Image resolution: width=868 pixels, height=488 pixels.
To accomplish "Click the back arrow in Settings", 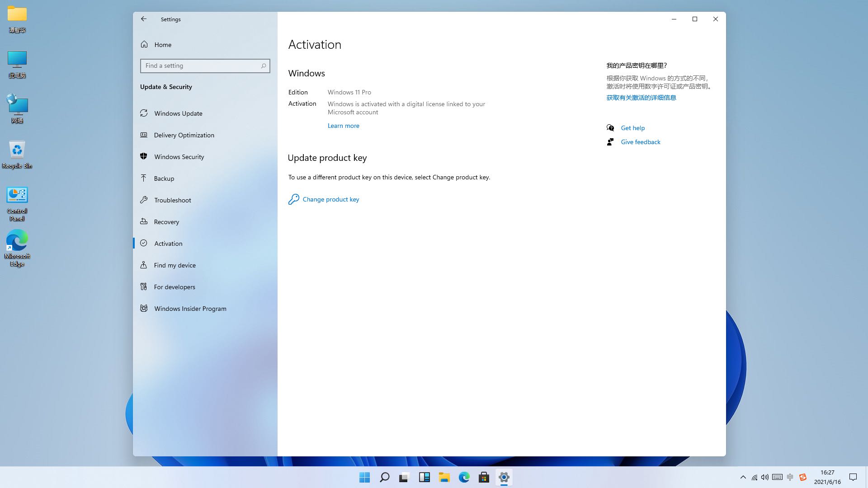I will point(144,19).
